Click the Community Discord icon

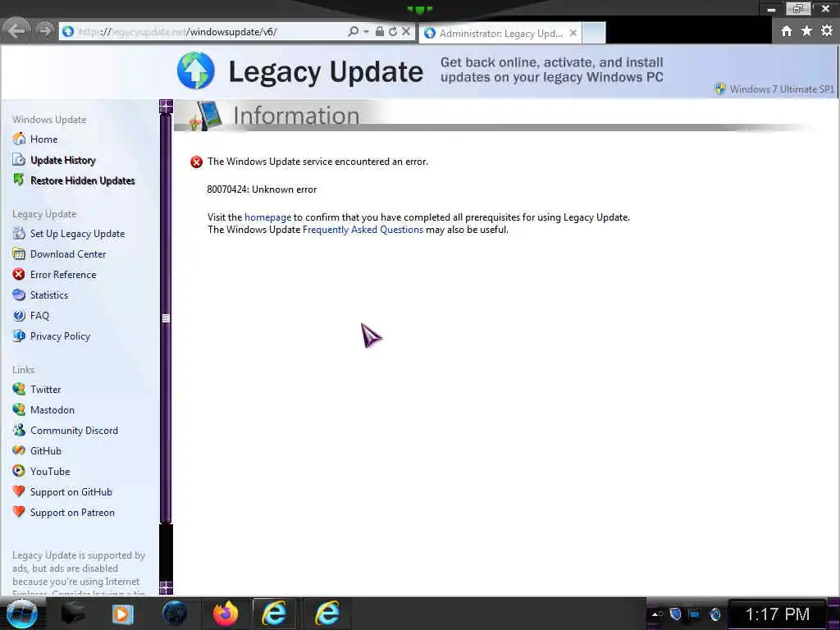pyautogui.click(x=19, y=430)
